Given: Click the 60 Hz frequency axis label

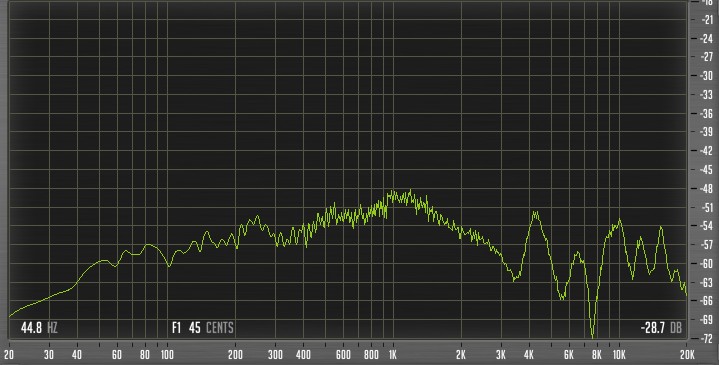Looking at the screenshot, I should [117, 354].
